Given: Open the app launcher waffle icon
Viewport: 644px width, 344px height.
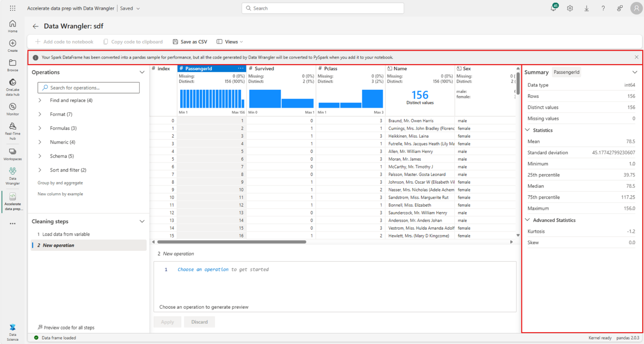Looking at the screenshot, I should [x=13, y=8].
